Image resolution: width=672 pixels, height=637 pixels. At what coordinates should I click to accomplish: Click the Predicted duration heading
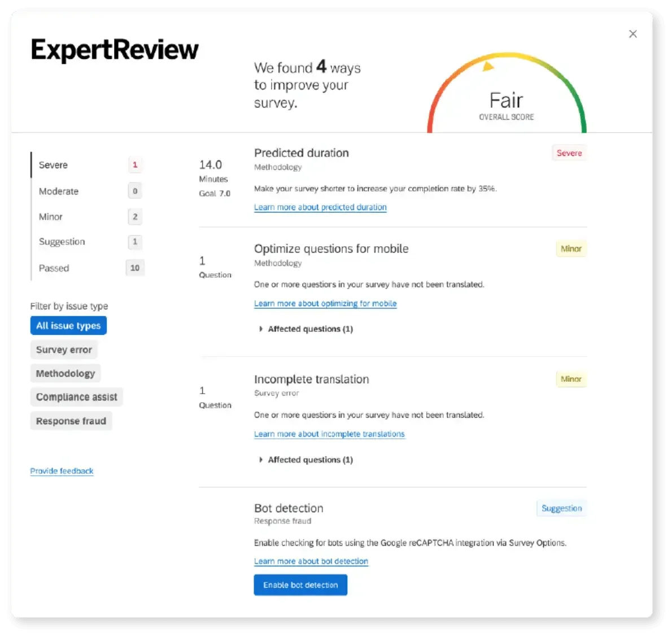[x=302, y=153]
